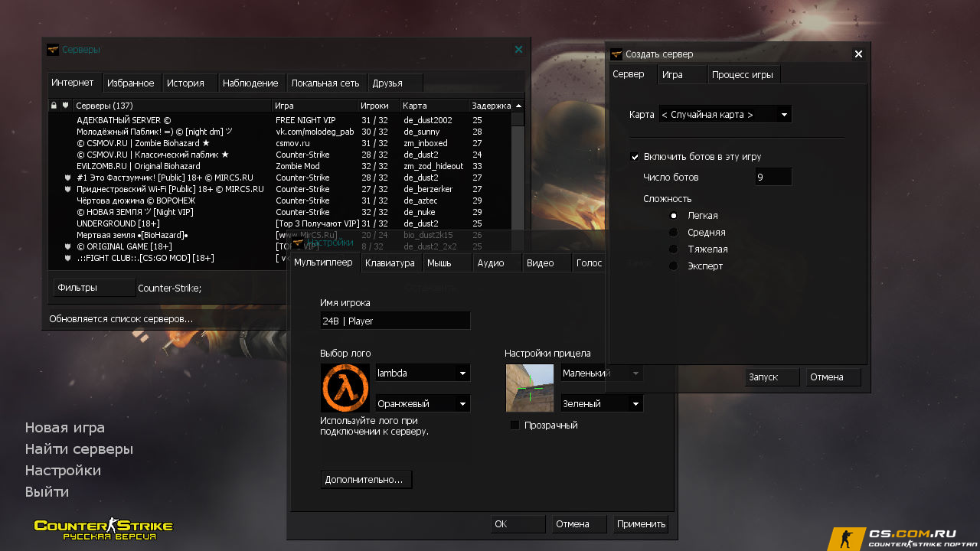The height and width of the screenshot is (551, 980).
Task: Sort servers by the password lock column
Action: 54,106
